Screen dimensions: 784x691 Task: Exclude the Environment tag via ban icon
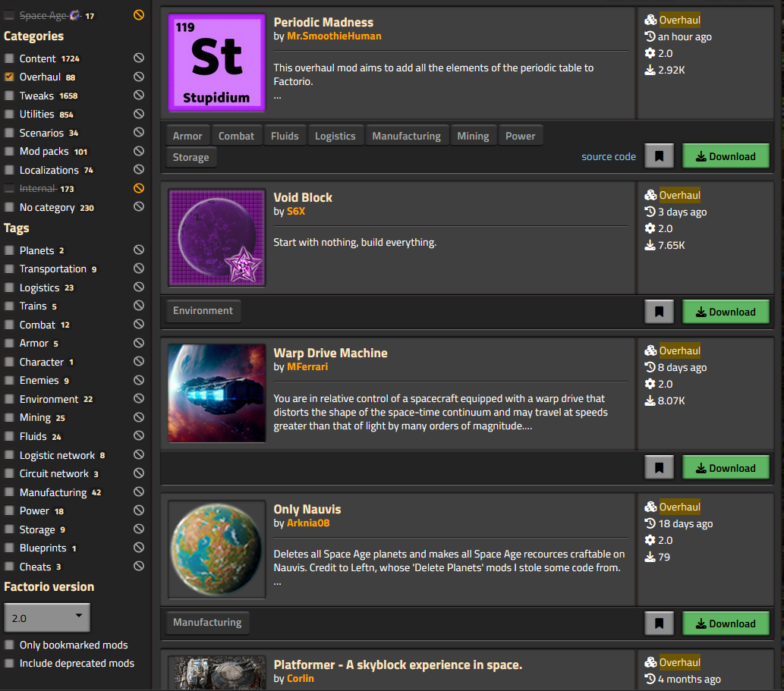point(138,399)
